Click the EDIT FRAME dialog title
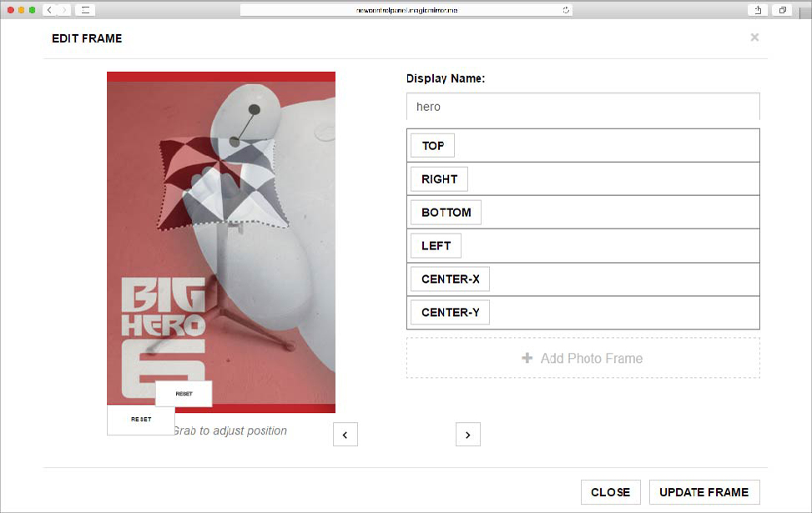The width and height of the screenshot is (812, 513). [x=87, y=38]
